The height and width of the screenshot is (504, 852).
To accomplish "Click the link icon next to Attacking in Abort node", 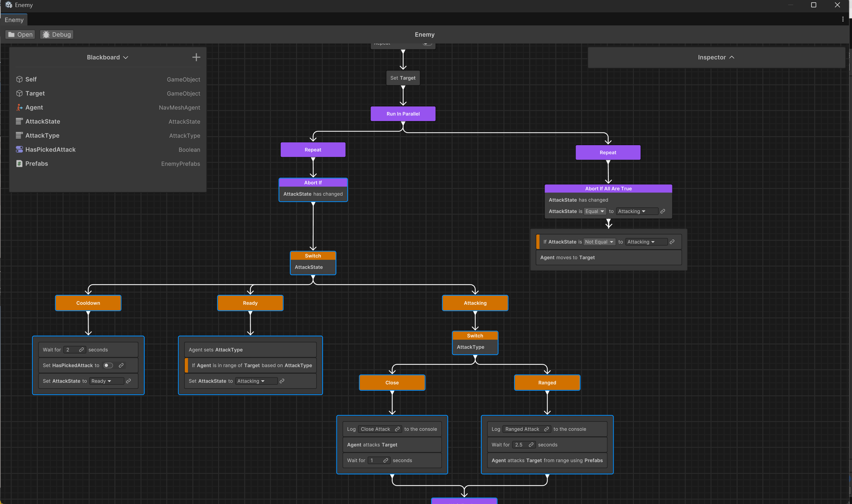I will pyautogui.click(x=662, y=211).
